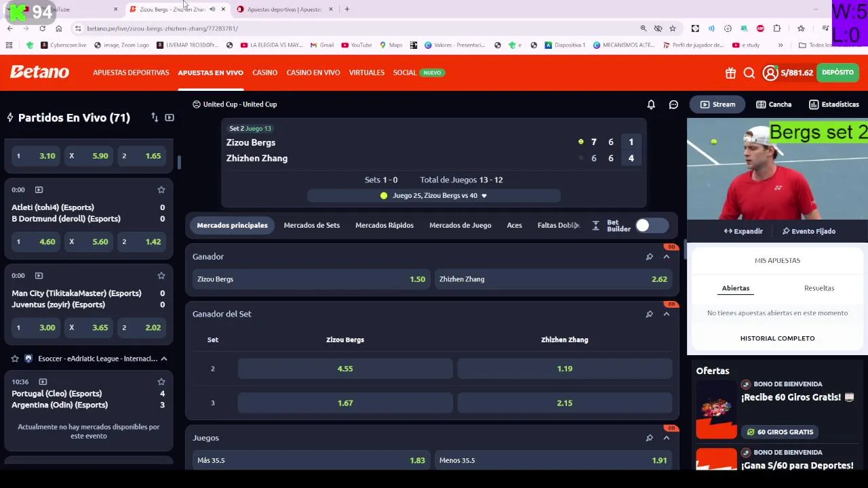Switch to Cancha view
Image resolution: width=868 pixels, height=488 pixels.
tap(774, 104)
